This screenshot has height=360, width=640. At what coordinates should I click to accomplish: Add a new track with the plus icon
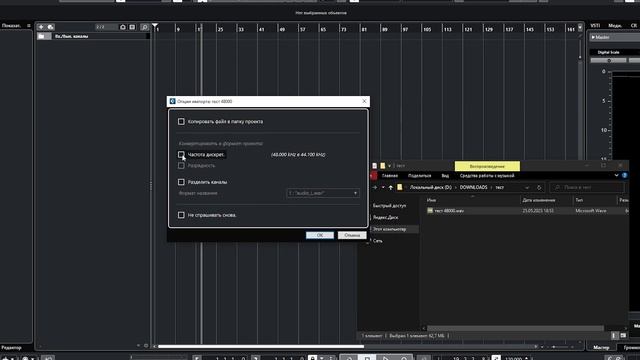pos(41,27)
